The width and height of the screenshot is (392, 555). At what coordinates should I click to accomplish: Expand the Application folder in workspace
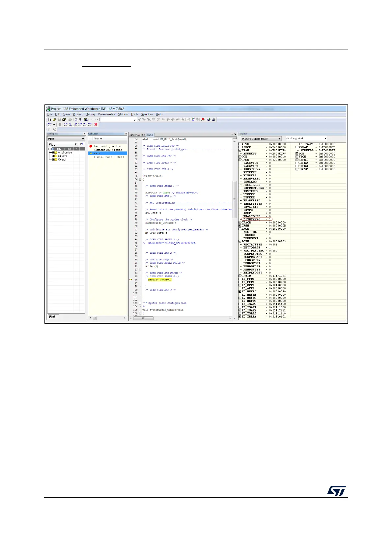pos(52,153)
